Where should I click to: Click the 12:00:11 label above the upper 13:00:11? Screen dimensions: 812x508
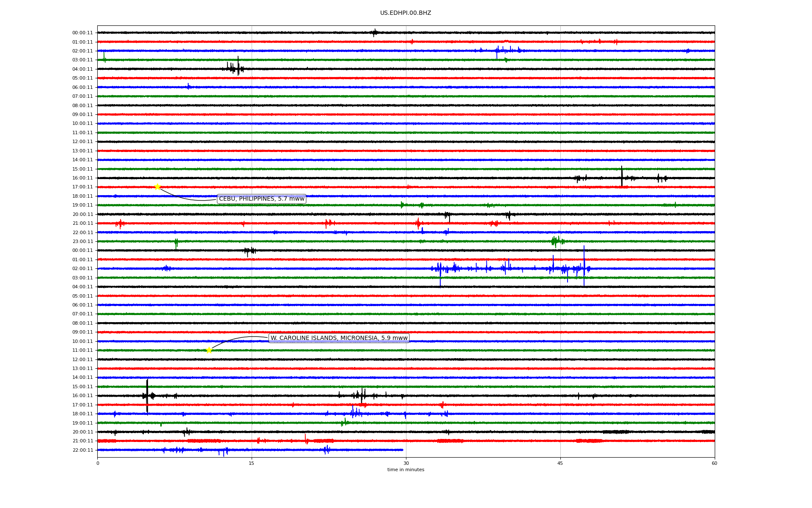click(82, 142)
